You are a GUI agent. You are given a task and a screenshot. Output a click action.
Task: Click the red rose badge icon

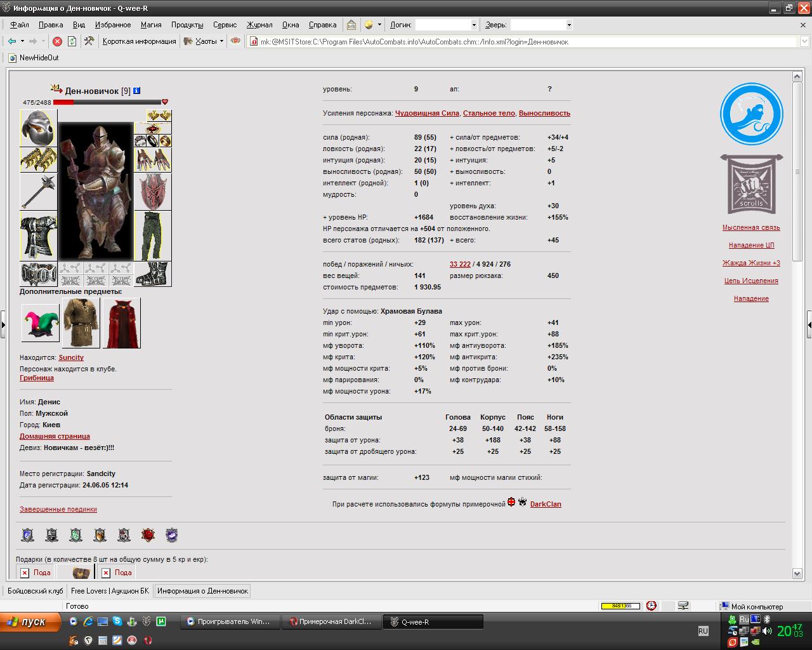coord(148,535)
